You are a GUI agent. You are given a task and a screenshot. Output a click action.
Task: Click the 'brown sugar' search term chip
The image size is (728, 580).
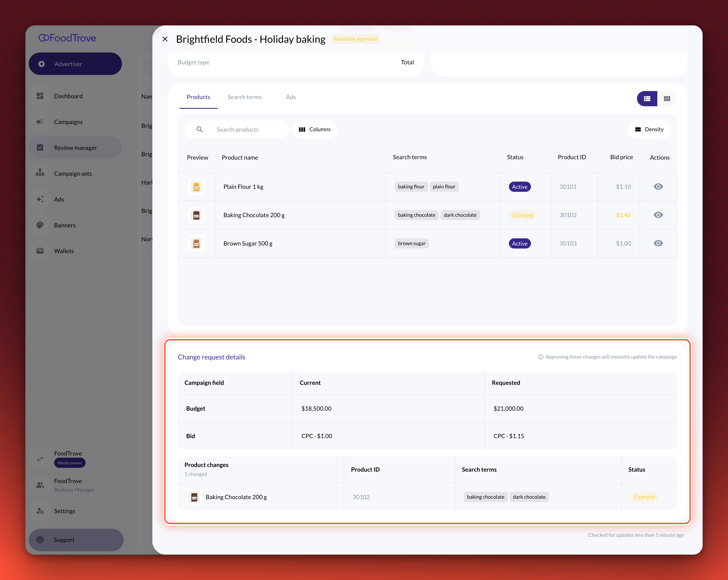(x=412, y=244)
